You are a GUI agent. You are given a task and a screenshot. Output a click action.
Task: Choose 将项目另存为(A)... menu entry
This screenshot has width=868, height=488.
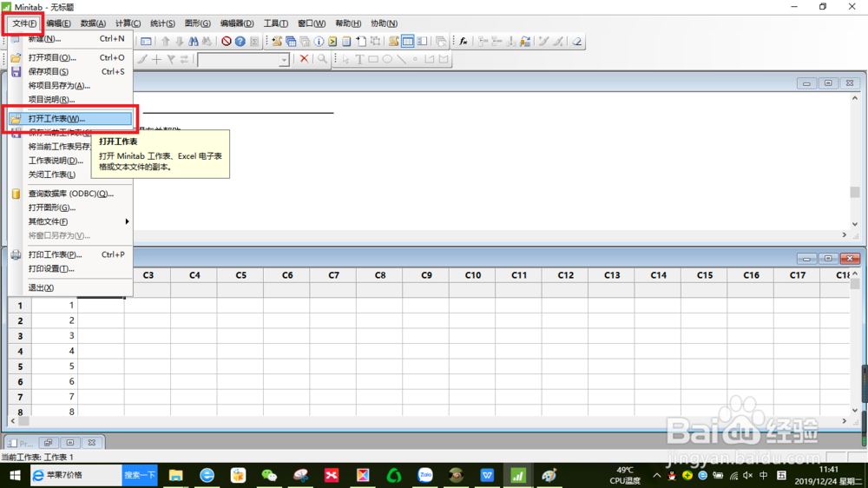[70, 85]
